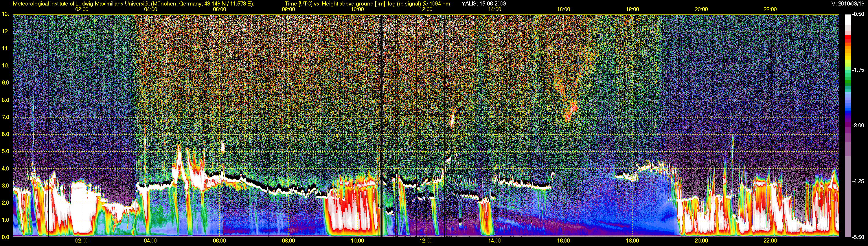Select the 14:00 label on the upper time axis
This screenshot has width=868, height=246.
point(495,10)
